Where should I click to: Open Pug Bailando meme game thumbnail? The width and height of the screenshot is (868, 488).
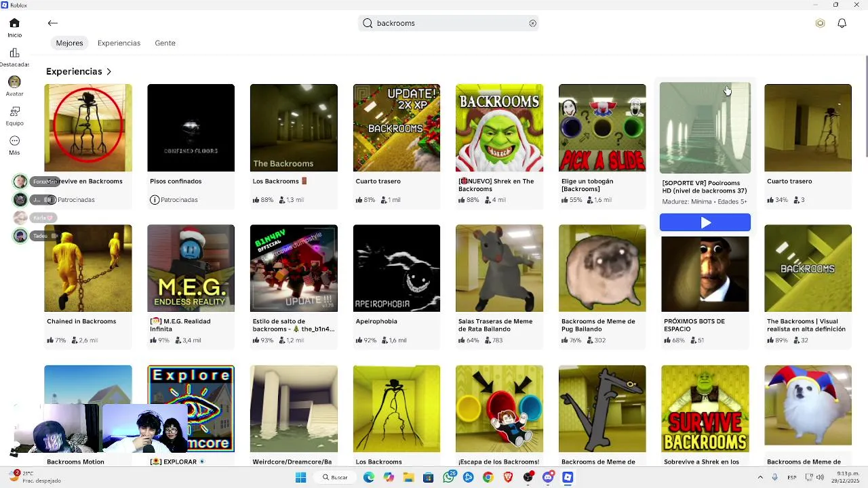click(x=602, y=268)
